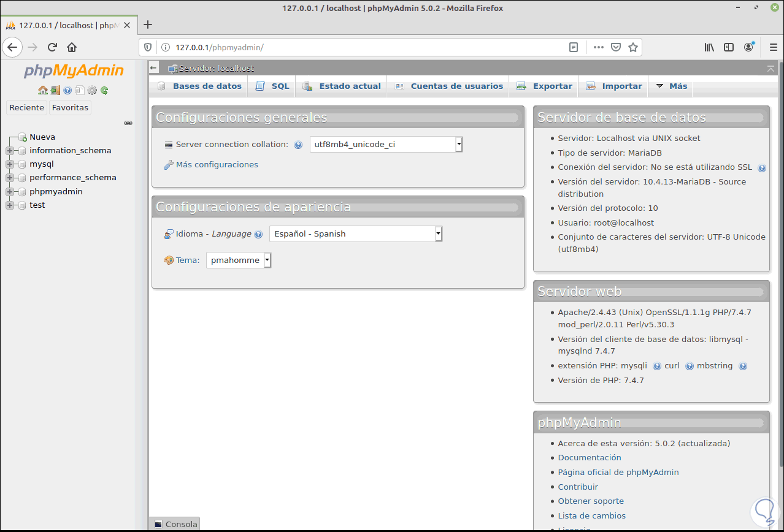Click the mysql database cylinder icon
The height and width of the screenshot is (532, 784).
(22, 164)
